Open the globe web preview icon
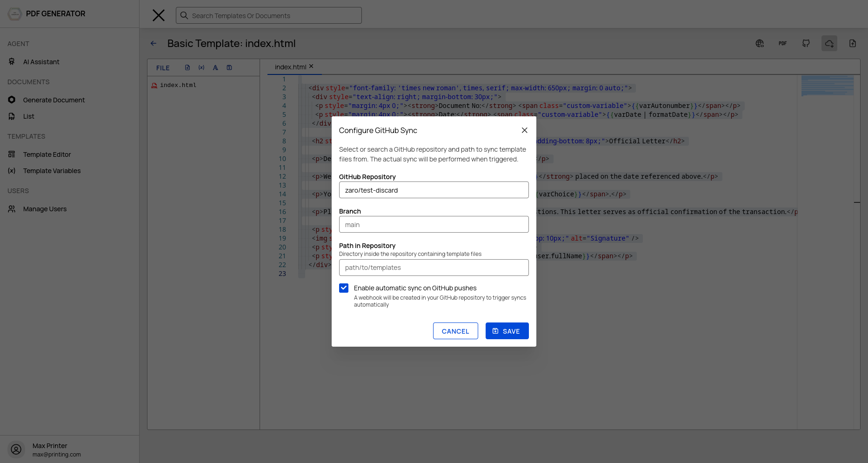The height and width of the screenshot is (463, 868). [760, 43]
